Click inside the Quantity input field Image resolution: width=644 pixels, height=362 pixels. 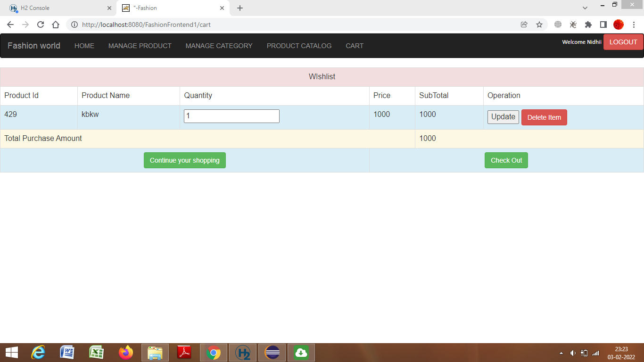pyautogui.click(x=231, y=116)
